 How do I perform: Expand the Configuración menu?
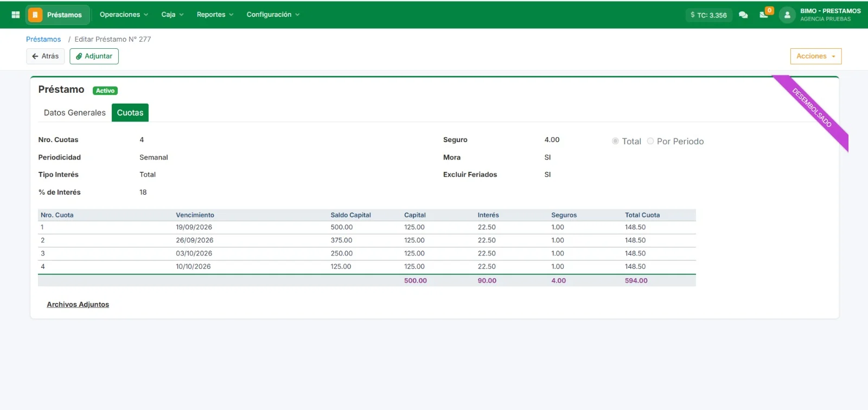pyautogui.click(x=273, y=15)
